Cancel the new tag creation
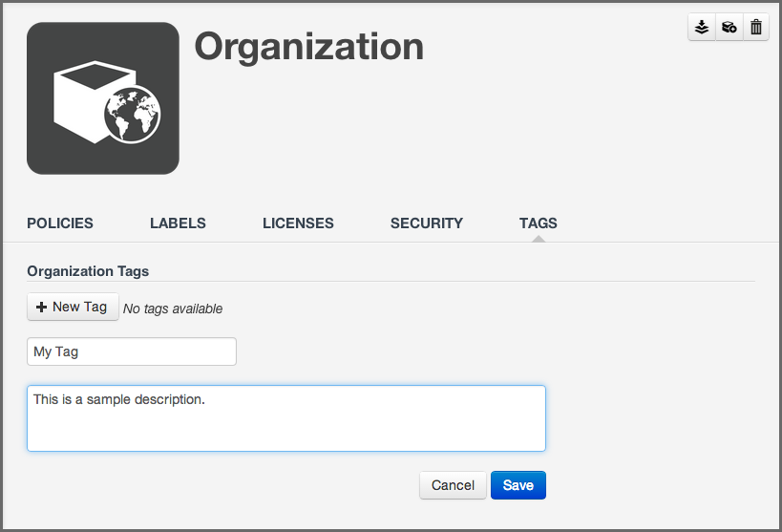This screenshot has width=782, height=532. point(453,485)
